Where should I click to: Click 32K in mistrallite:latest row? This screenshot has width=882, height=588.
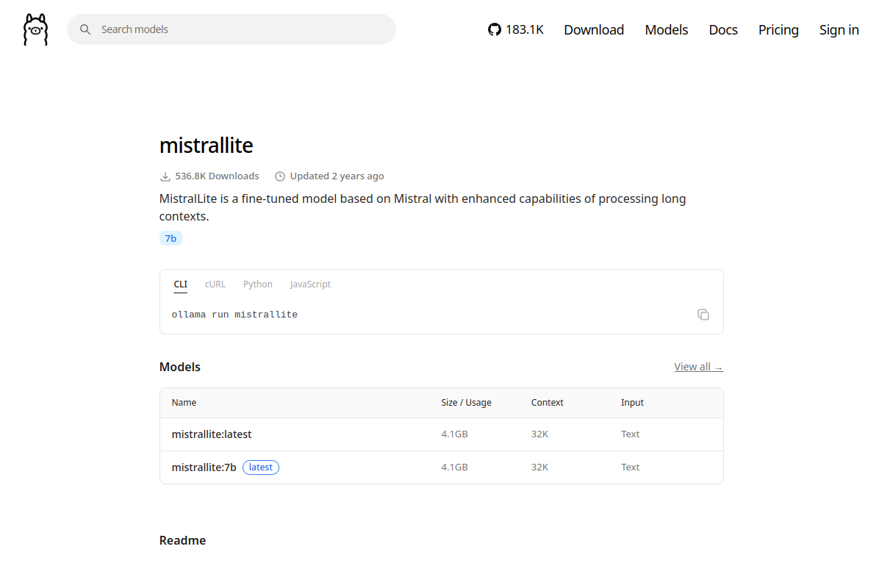tap(539, 434)
